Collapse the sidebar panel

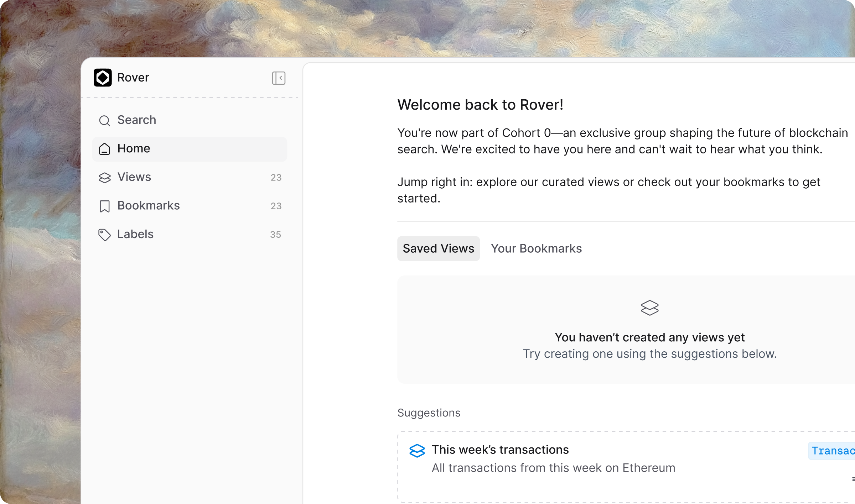(x=279, y=78)
